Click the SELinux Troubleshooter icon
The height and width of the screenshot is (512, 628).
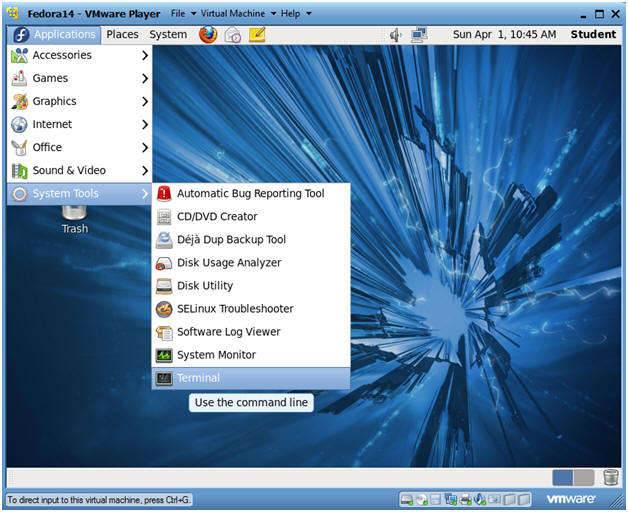click(164, 309)
